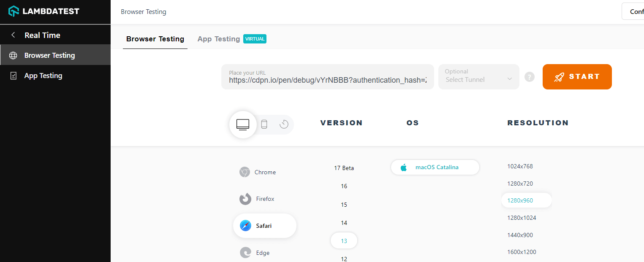Screen dimensions: 644x262
Task: Click the checklist icon for App Testing
Action: click(13, 76)
